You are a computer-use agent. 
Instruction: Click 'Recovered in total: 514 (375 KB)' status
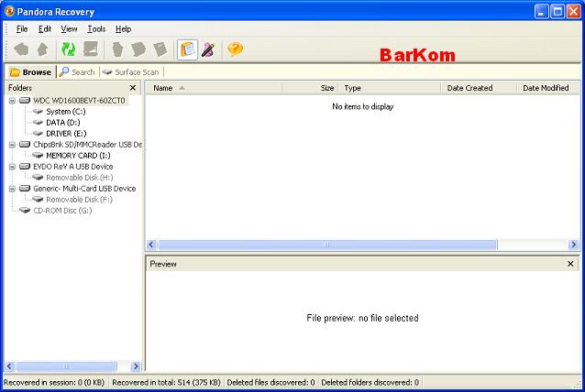(x=166, y=382)
